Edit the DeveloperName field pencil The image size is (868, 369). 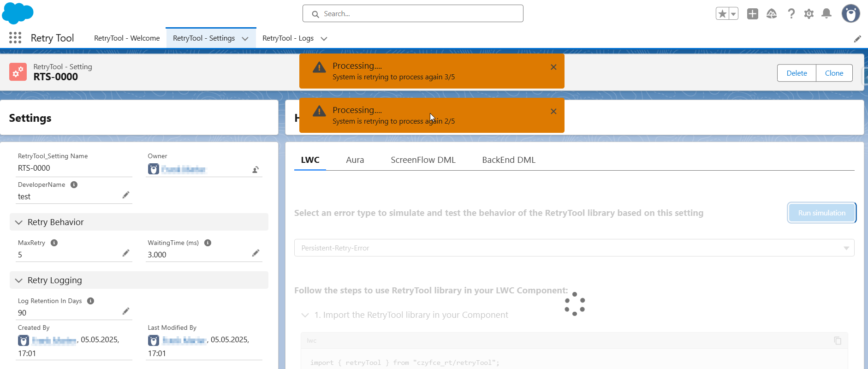(125, 195)
